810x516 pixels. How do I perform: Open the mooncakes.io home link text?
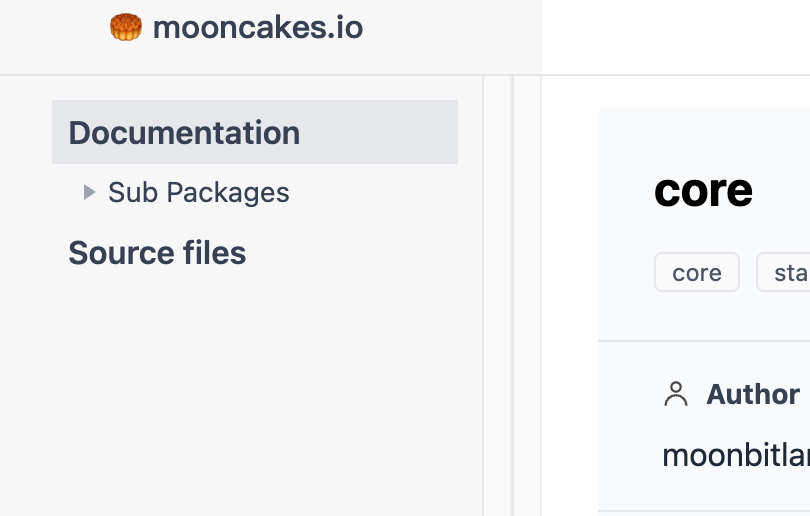258,27
